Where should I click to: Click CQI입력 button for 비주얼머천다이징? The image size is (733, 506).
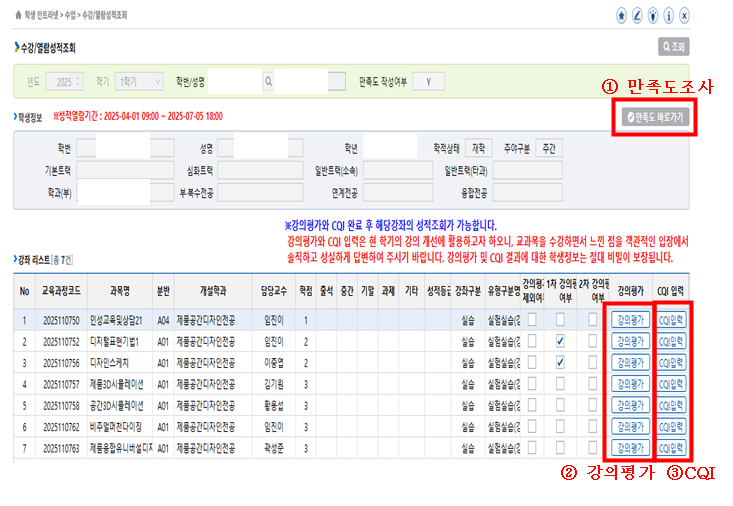tap(669, 427)
